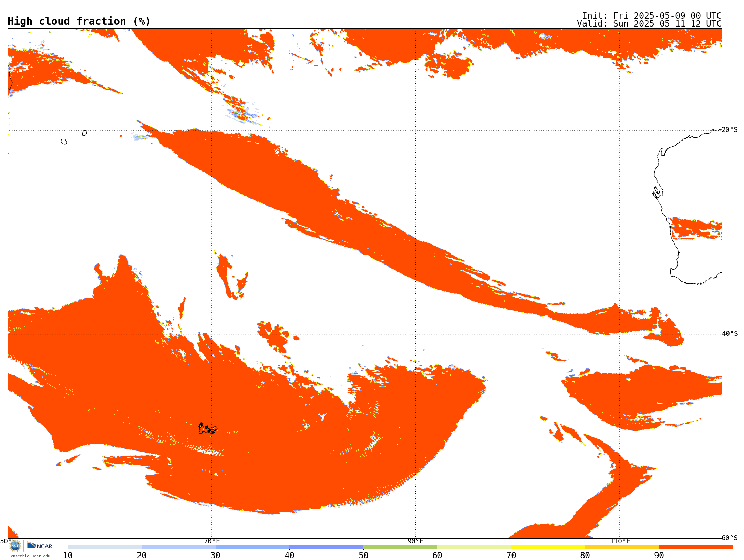Viewport: 744px width, 560px height.
Task: Select the light gray 10–20 colorbar segment
Action: pos(105,547)
